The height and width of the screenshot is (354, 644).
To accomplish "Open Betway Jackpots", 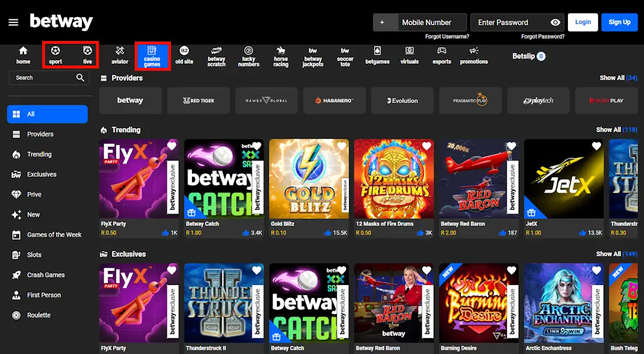I will tap(313, 54).
